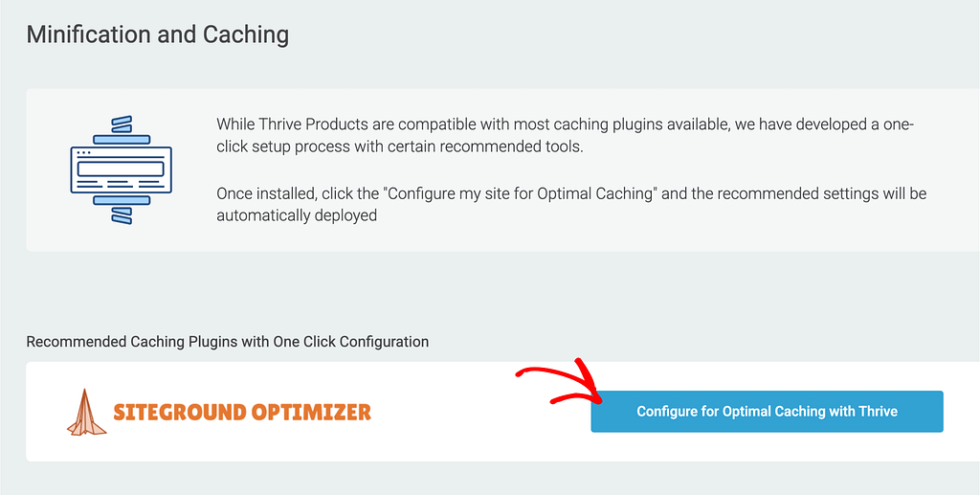This screenshot has width=980, height=495.
Task: Click the 'Configure my site for Optimal Caching' quoted text
Action: tap(522, 193)
